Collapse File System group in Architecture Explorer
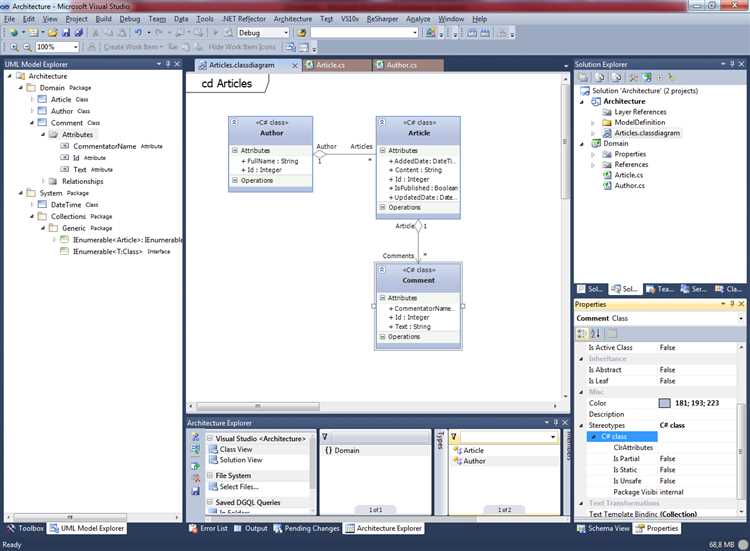The height and width of the screenshot is (551, 750). (x=210, y=475)
